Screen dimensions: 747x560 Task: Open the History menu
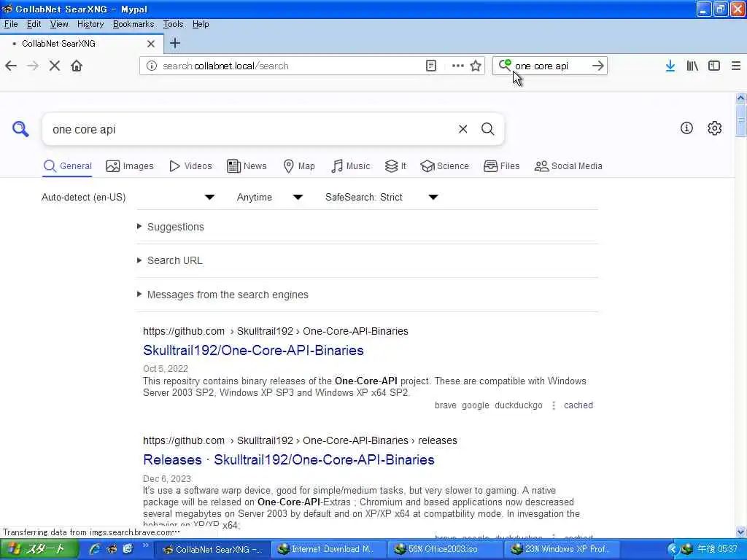click(90, 24)
